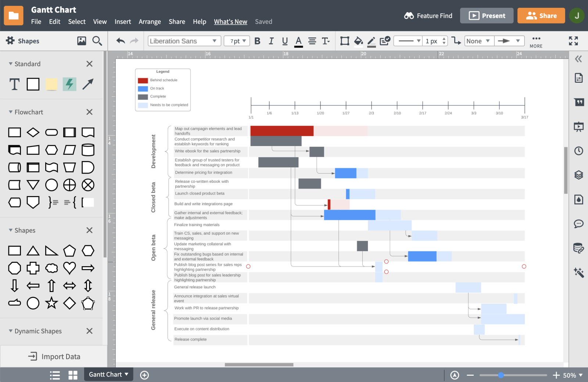The width and height of the screenshot is (588, 382).
Task: Open the shape search magnifier
Action: tap(97, 41)
